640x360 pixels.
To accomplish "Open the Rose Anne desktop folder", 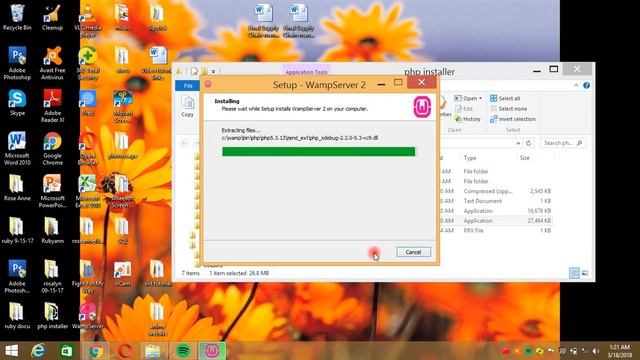I will 17,188.
